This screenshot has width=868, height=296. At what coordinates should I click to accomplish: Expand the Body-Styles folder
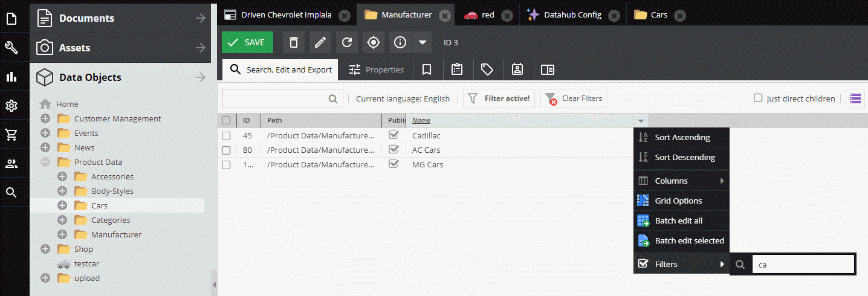(x=62, y=191)
